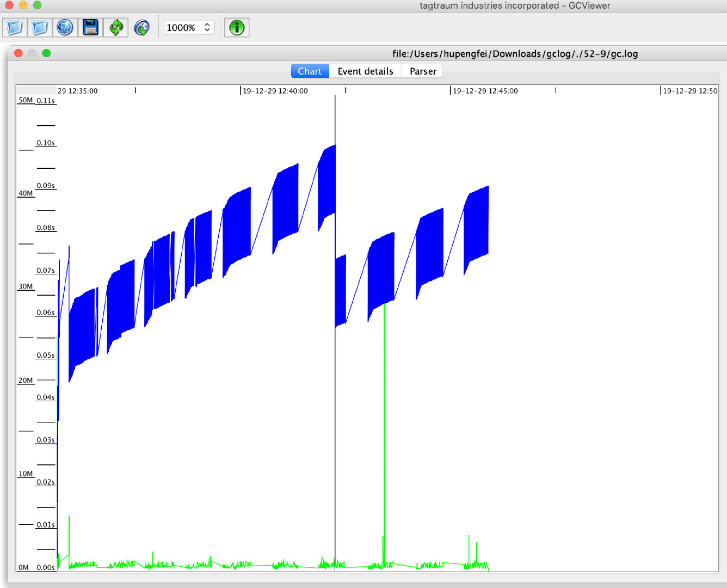Open the green info About icon
Viewport: 727px width, 588px height.
[237, 27]
